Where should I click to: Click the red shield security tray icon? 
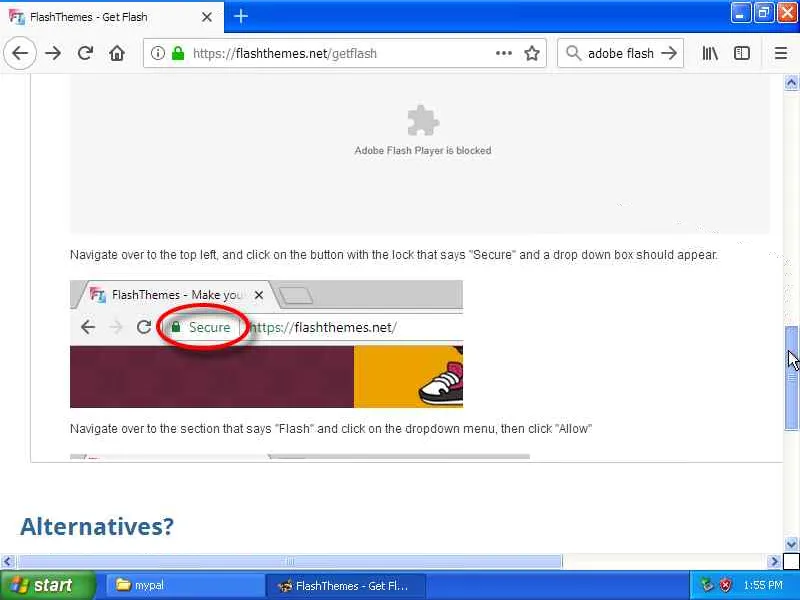(x=725, y=585)
